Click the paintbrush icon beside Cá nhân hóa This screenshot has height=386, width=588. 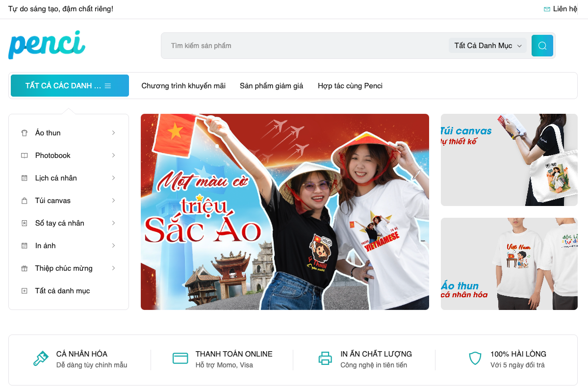coord(41,359)
